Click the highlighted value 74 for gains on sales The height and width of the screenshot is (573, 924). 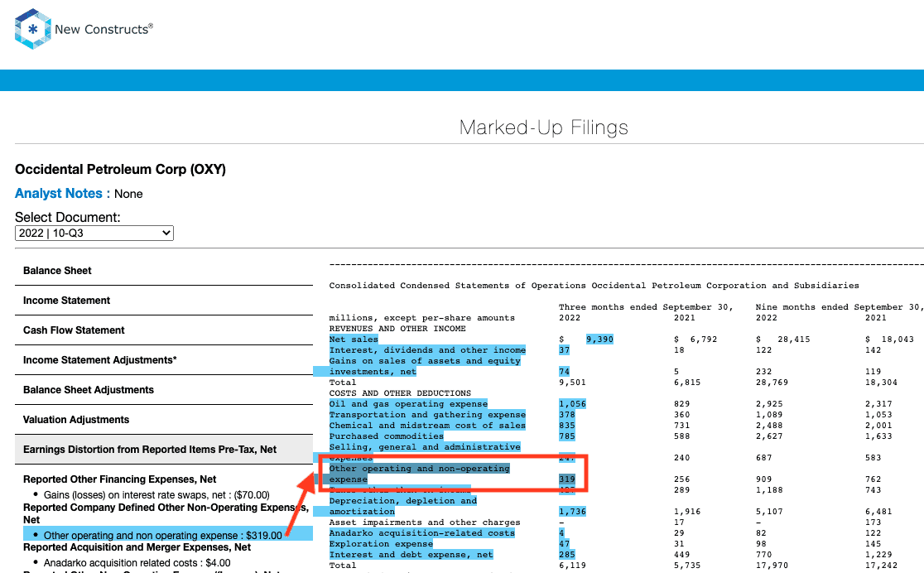coord(564,372)
